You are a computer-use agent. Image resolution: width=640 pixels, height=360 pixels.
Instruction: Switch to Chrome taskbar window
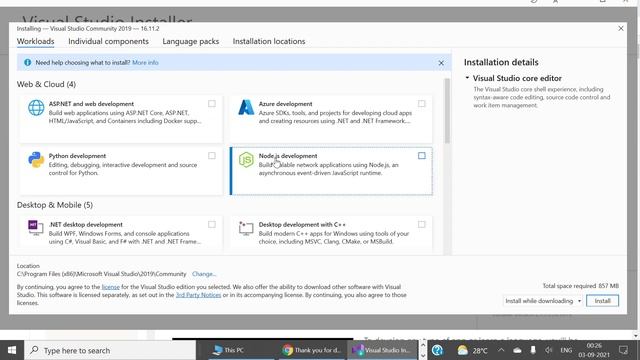[312, 350]
